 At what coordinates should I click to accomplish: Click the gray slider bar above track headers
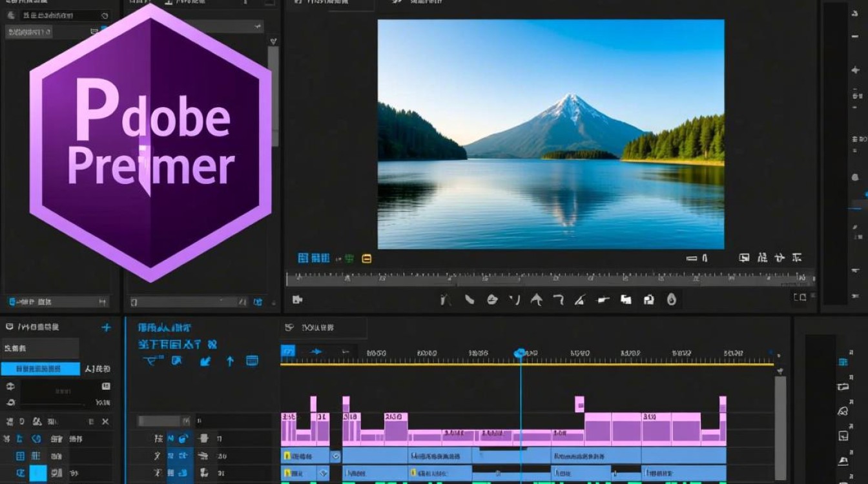[x=165, y=421]
